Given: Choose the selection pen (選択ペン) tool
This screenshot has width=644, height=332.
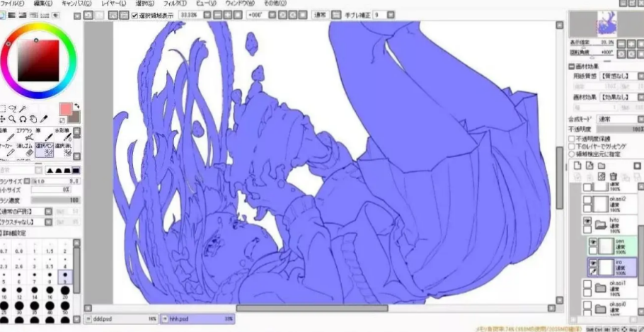Looking at the screenshot, I should (x=45, y=150).
